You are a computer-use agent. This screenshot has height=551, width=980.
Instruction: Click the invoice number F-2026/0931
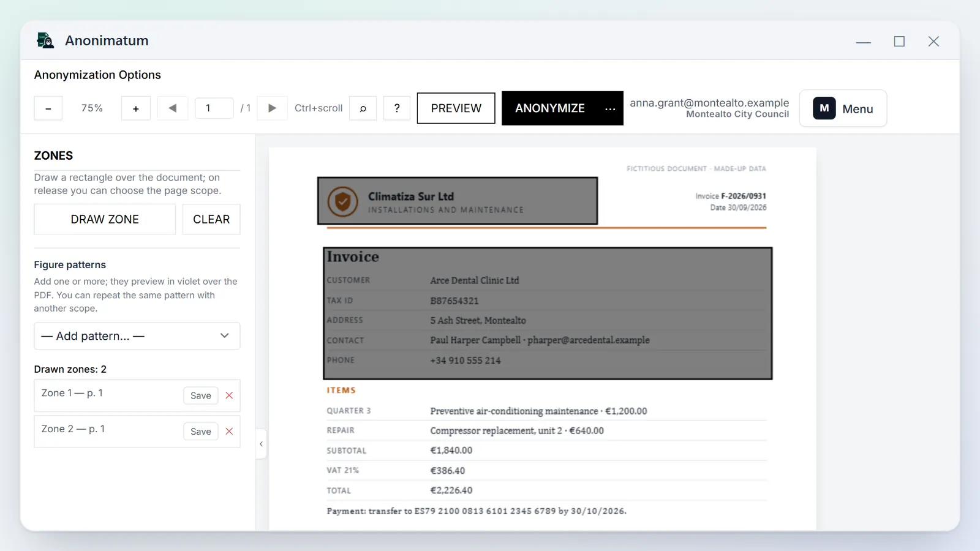744,196
